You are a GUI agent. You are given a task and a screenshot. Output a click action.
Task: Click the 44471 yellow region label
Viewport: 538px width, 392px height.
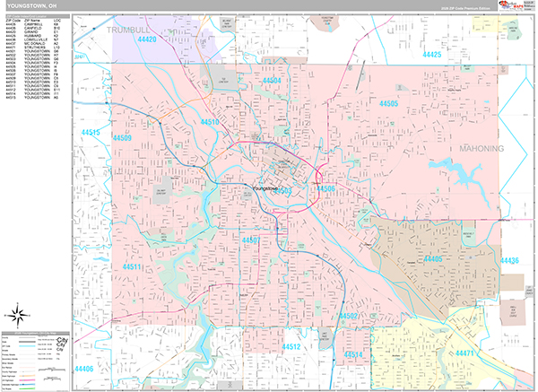coord(464,353)
